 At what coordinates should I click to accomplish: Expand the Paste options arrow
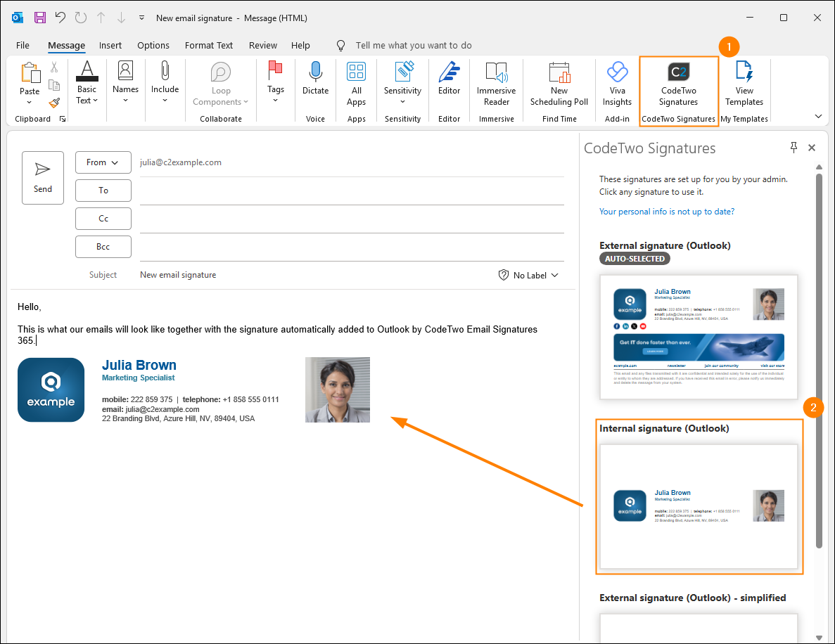click(30, 102)
